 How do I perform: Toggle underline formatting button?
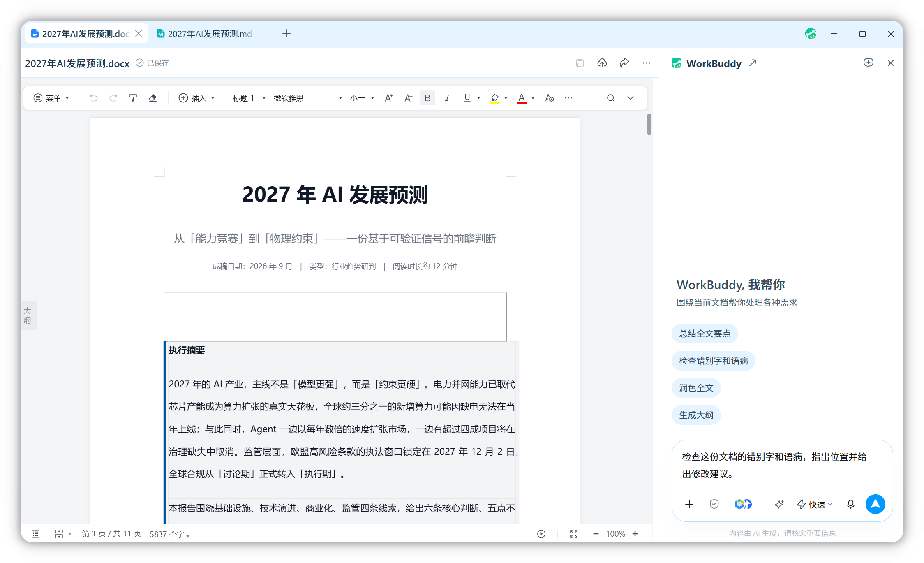[x=467, y=98]
